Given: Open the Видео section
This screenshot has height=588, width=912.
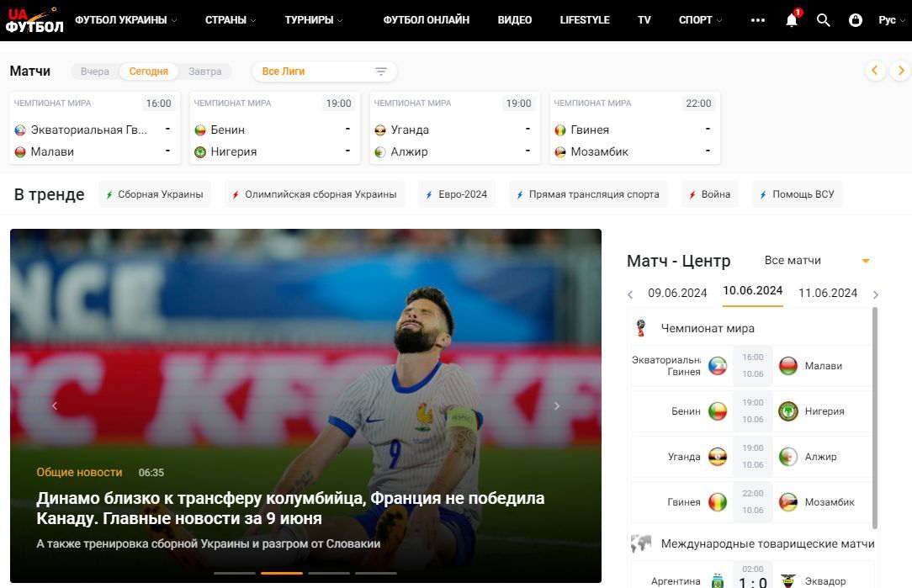Looking at the screenshot, I should tap(515, 20).
